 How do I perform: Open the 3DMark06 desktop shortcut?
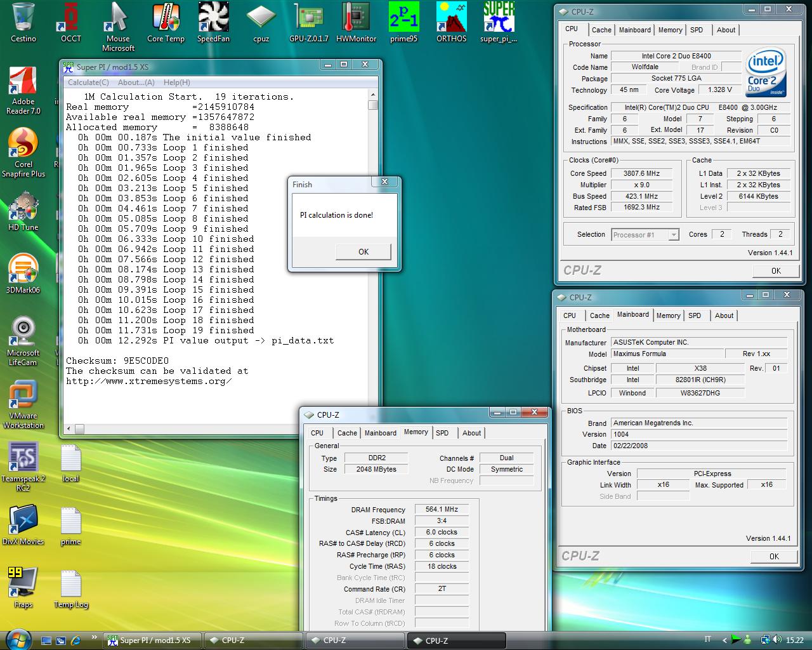point(23,274)
